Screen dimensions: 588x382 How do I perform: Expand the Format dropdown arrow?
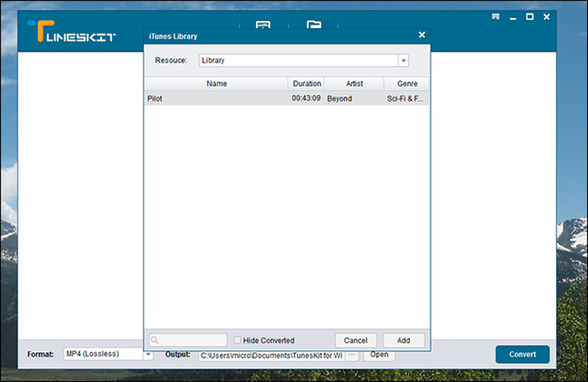click(149, 354)
